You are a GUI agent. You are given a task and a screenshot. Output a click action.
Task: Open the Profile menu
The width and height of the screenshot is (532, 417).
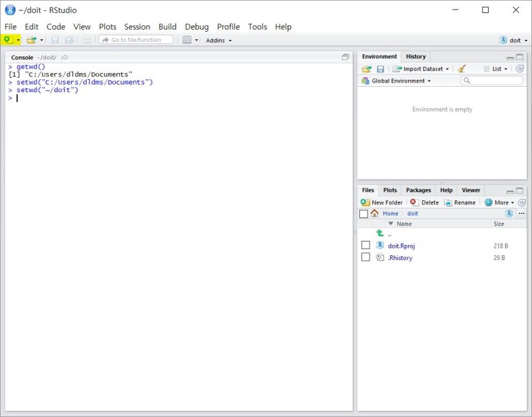[228, 27]
